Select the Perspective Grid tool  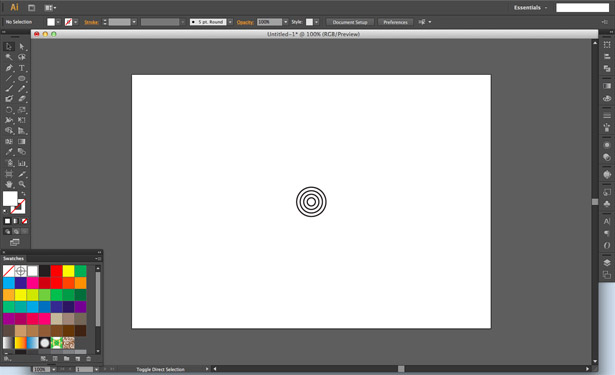pyautogui.click(x=22, y=131)
